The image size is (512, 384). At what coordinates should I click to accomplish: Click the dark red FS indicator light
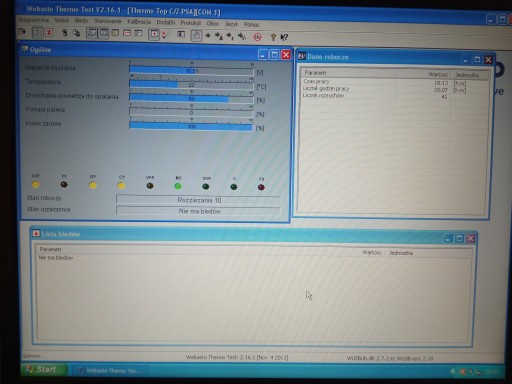pyautogui.click(x=261, y=187)
